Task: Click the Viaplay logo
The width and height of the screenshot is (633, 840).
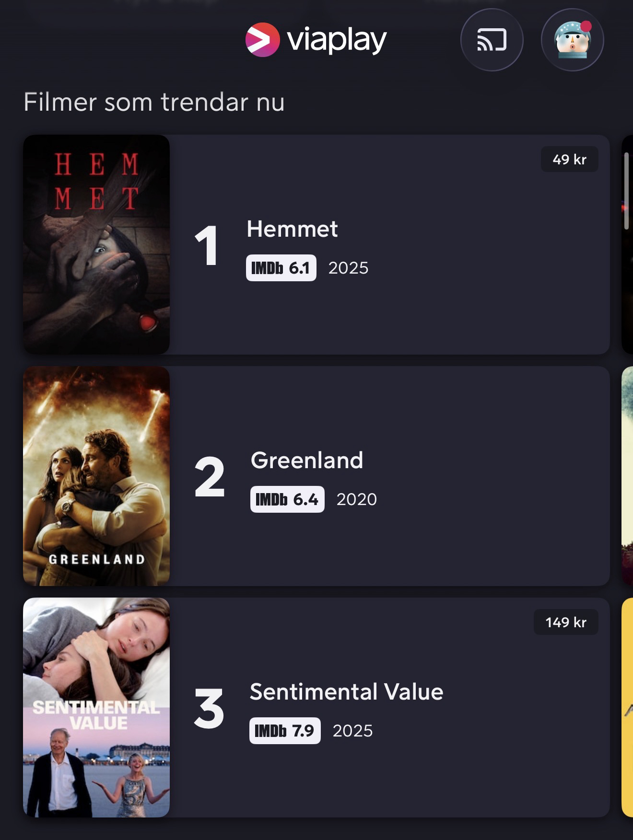Action: click(316, 40)
